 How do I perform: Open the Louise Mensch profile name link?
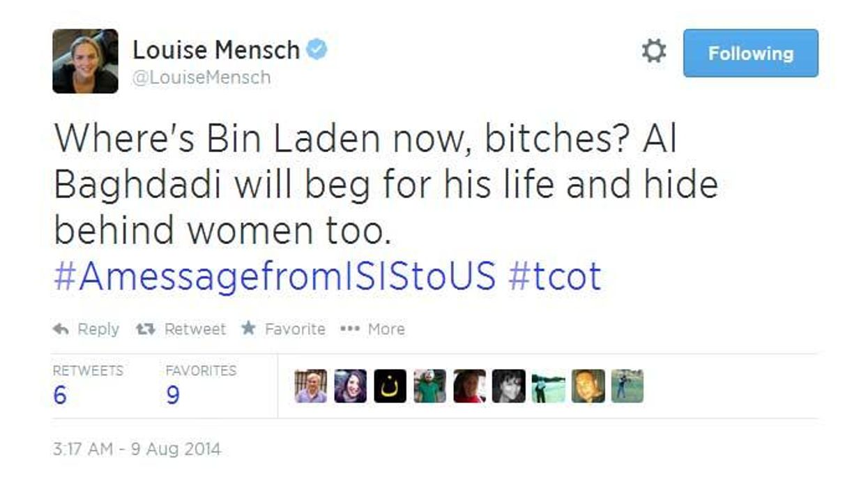click(215, 50)
